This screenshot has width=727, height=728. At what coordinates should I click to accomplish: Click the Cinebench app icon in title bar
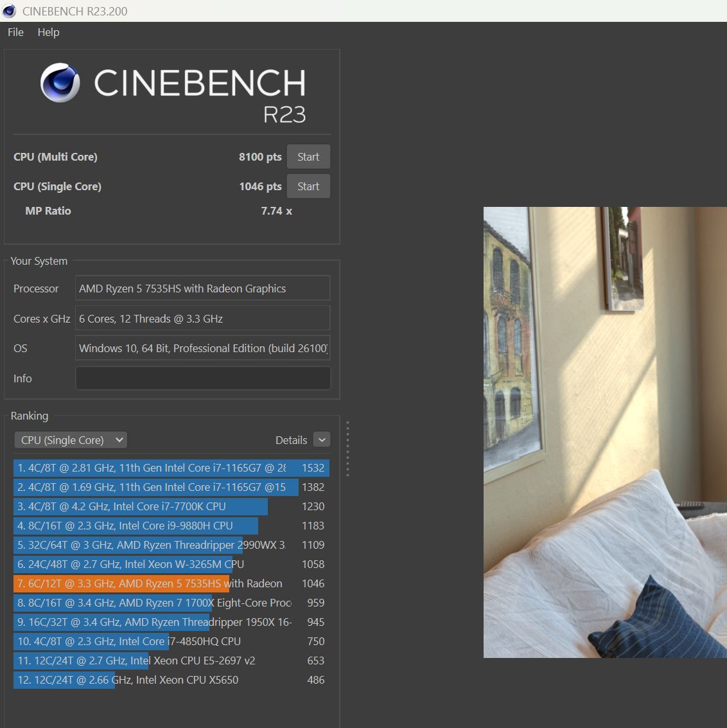[9, 11]
